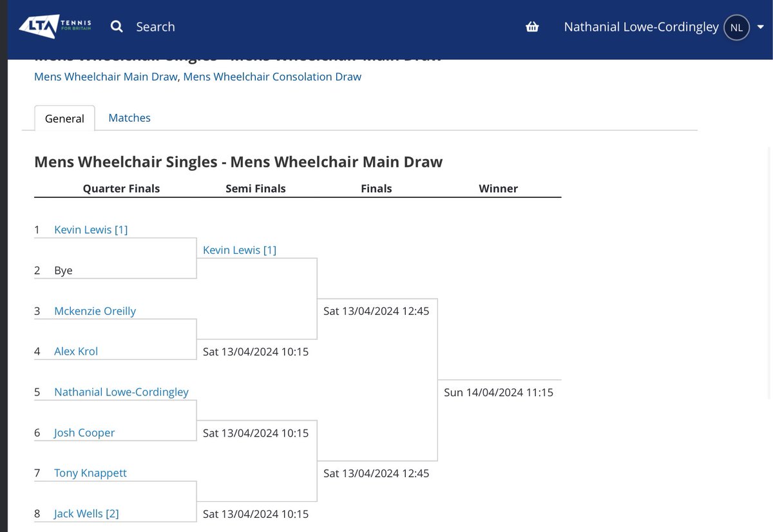This screenshot has height=532, width=773.
Task: Open Mens Wheelchair Main Draw link
Action: [x=106, y=77]
